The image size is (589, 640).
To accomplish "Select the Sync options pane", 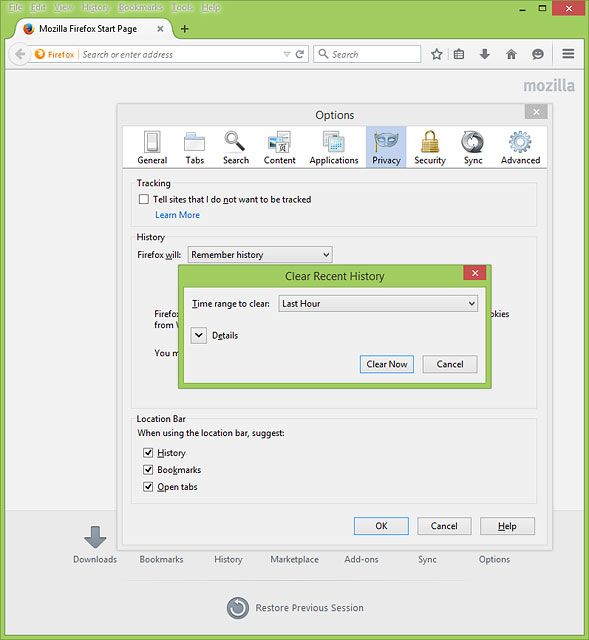I will coord(473,147).
